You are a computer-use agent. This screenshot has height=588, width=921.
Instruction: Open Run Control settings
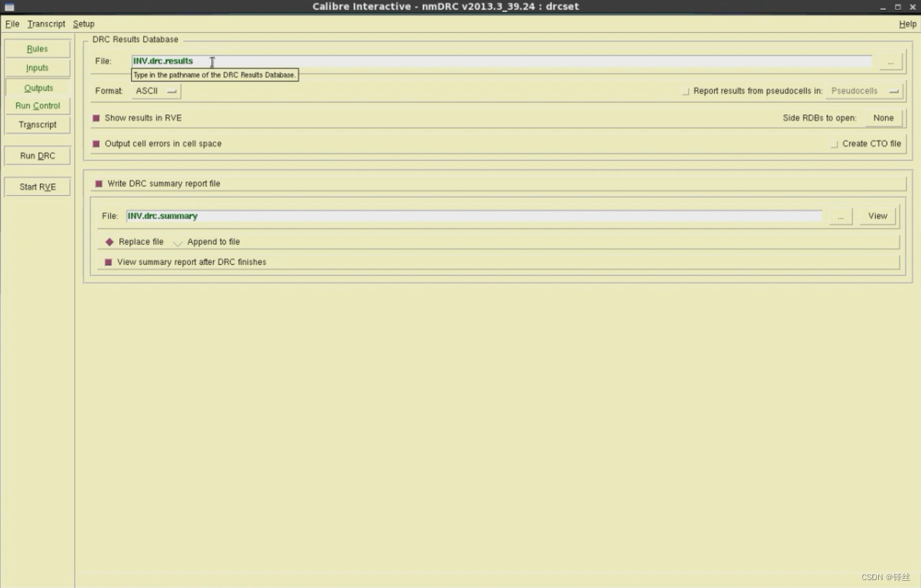coord(37,106)
